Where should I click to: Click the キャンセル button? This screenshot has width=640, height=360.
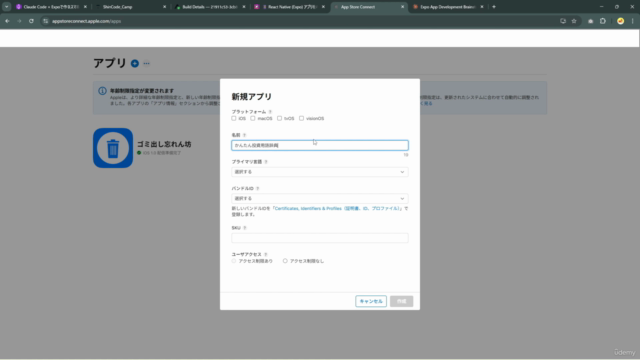(371, 301)
